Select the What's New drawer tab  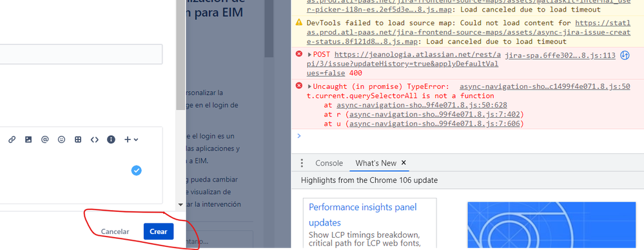coord(376,163)
